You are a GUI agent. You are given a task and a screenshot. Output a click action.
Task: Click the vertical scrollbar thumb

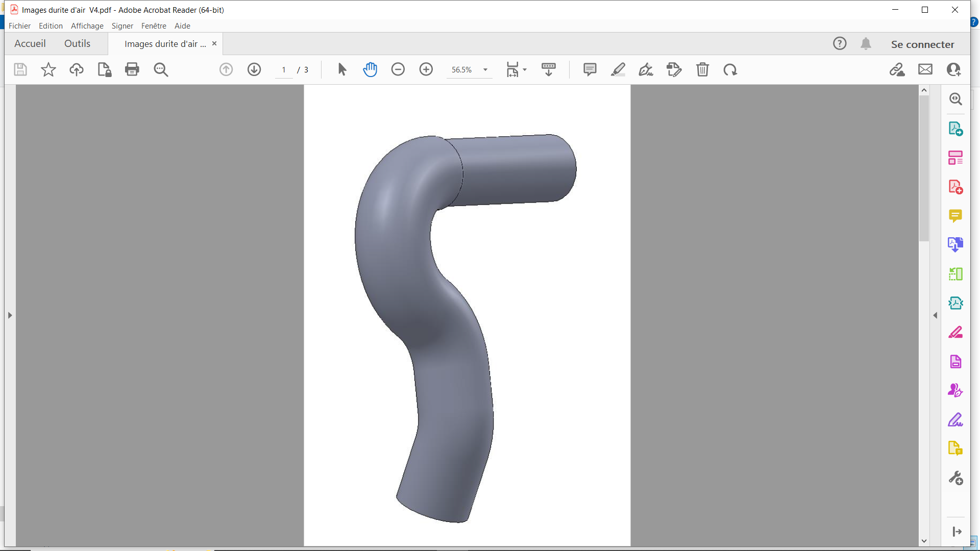point(924,168)
